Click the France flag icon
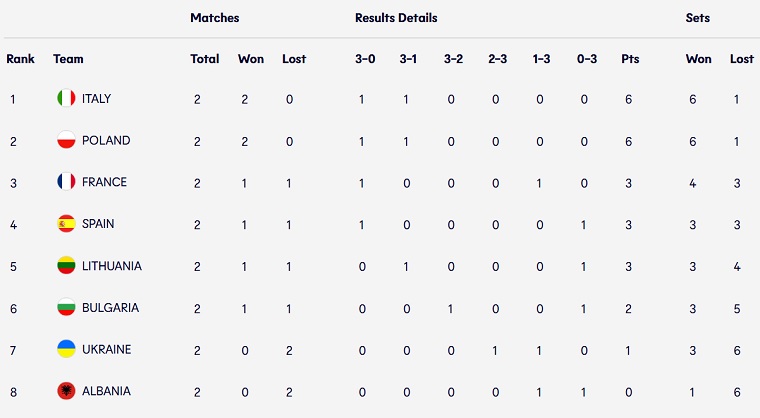The height and width of the screenshot is (418, 760). 66,182
